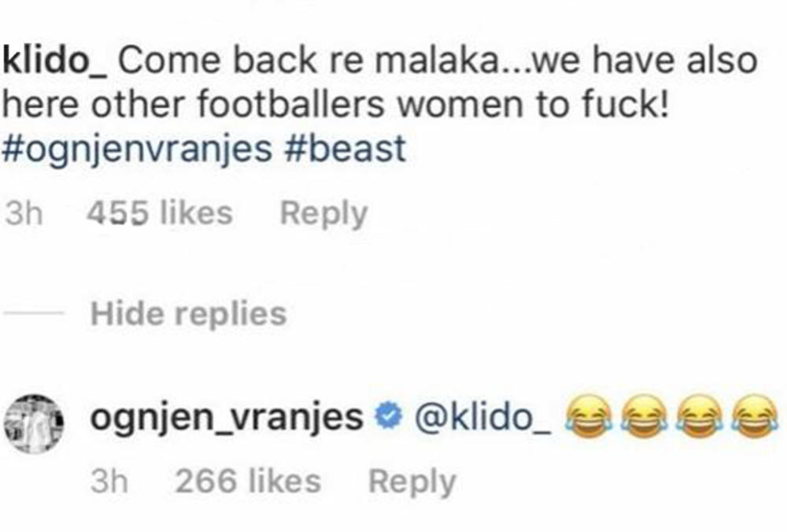Image resolution: width=787 pixels, height=532 pixels.
Task: Collapse the thread with Hide replies
Action: click(x=188, y=314)
